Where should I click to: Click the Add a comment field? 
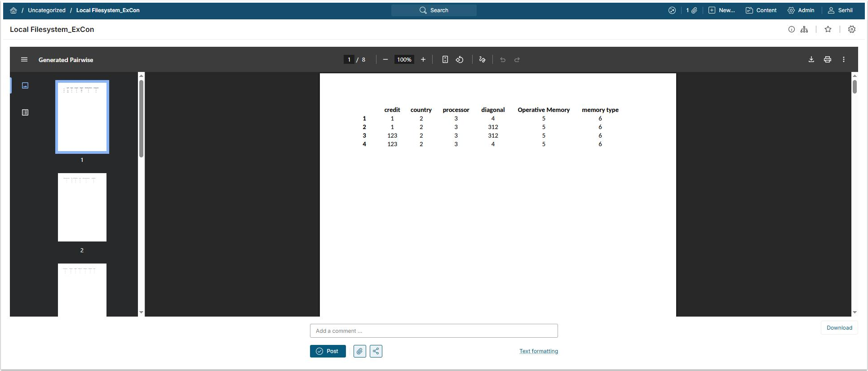click(x=434, y=331)
